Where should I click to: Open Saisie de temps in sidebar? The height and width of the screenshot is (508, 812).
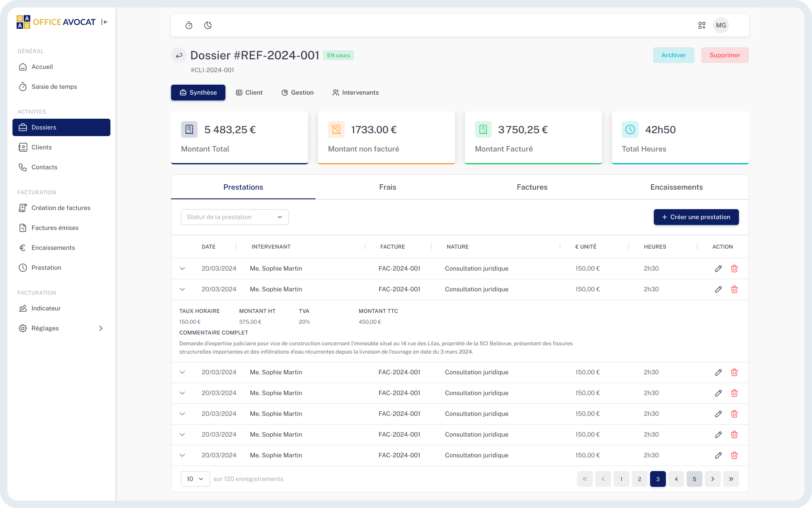coord(61,87)
